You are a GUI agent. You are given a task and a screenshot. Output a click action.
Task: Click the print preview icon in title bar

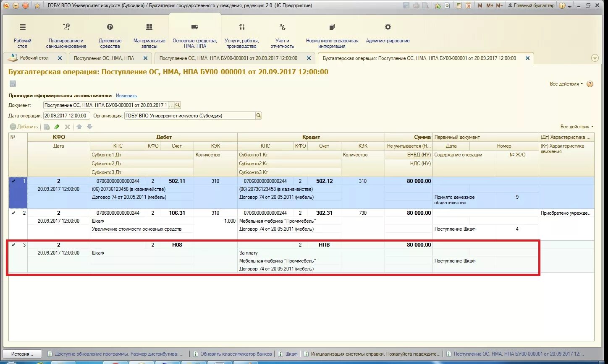(426, 5)
